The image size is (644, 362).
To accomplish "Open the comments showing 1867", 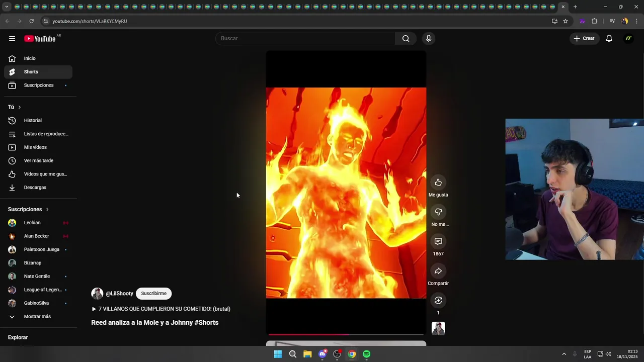I will point(438,242).
